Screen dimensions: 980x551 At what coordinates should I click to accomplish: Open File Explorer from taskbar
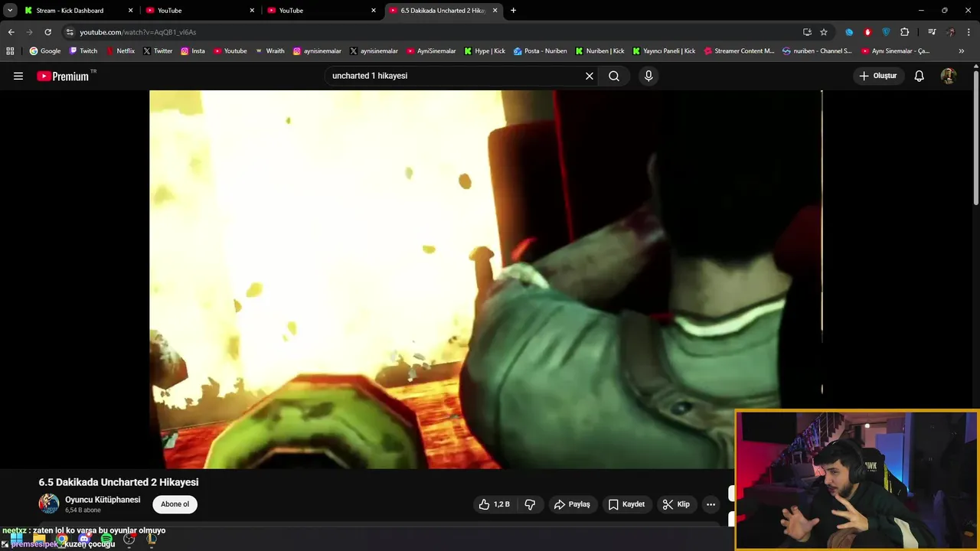(39, 540)
